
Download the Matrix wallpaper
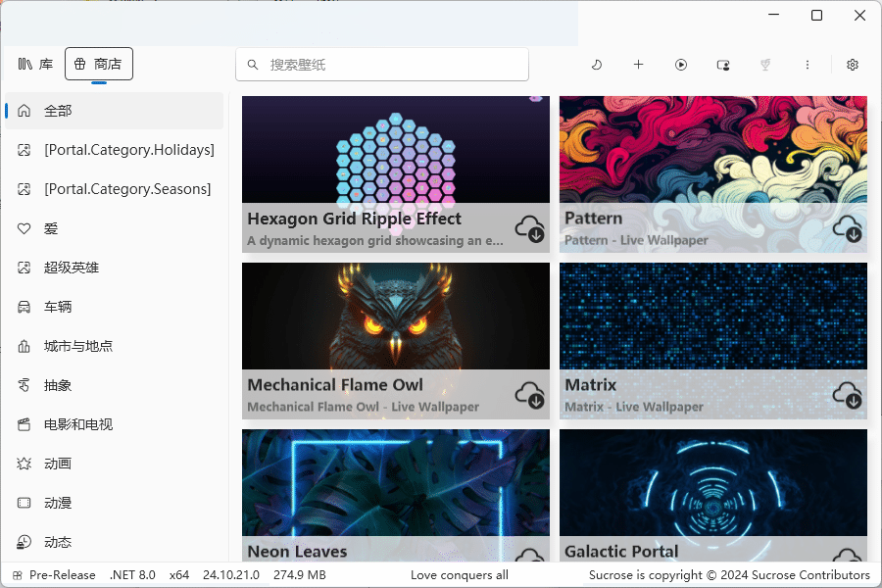point(847,395)
